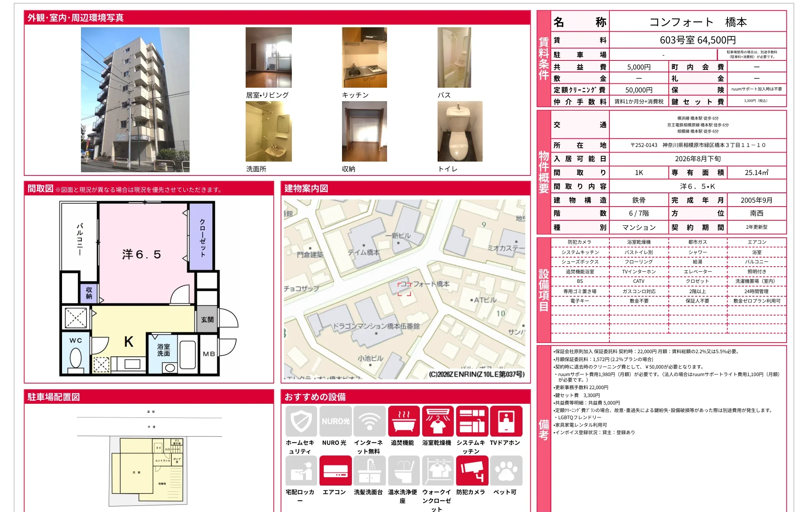Click the 浴室乾燥機 icon
The width and height of the screenshot is (812, 512).
pos(438,421)
